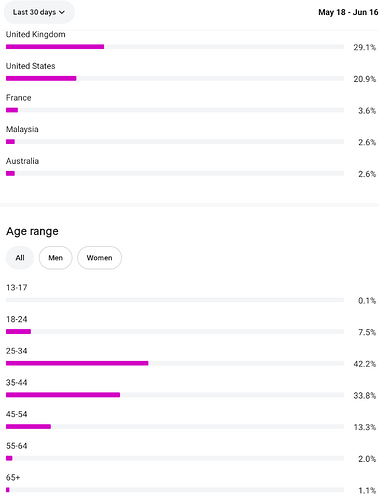This screenshot has width=379, height=500.
Task: Select the All age range filter
Action: [x=20, y=258]
